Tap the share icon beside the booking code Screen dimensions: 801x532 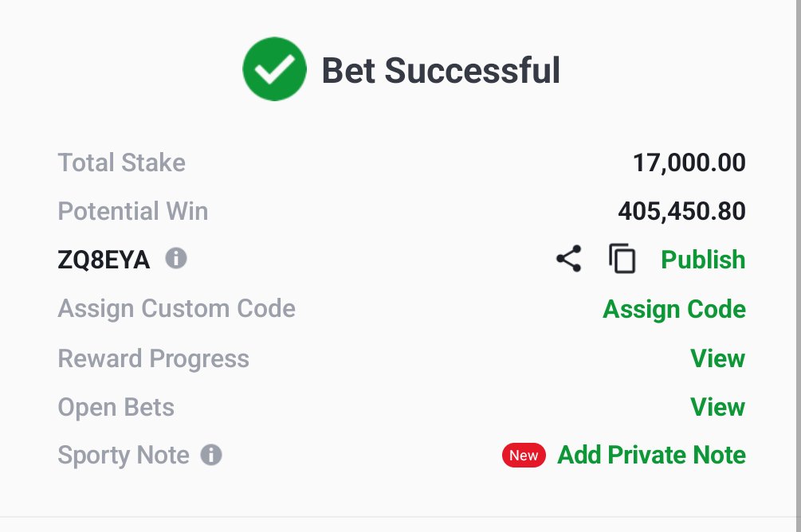click(x=568, y=258)
